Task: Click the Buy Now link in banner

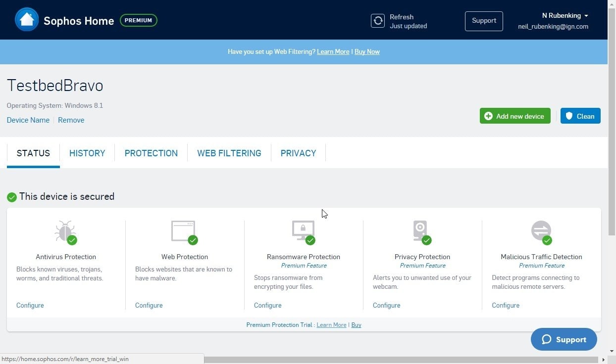Action: (x=367, y=51)
